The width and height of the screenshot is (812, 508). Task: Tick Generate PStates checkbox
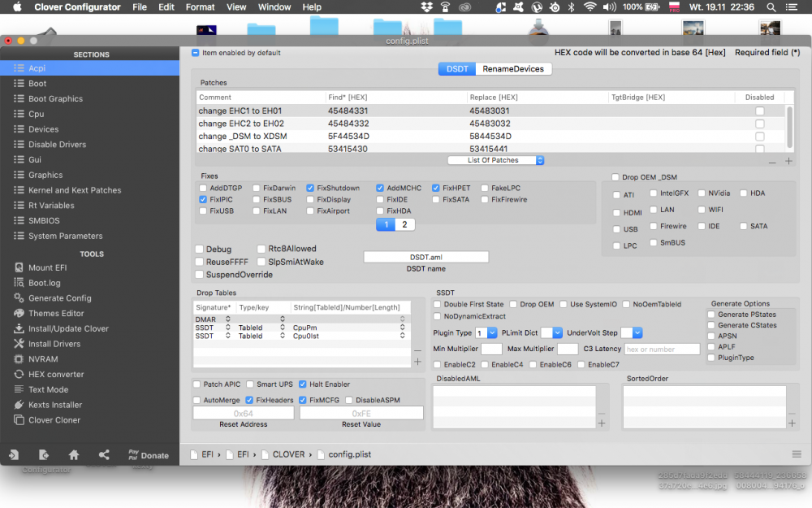pos(711,314)
